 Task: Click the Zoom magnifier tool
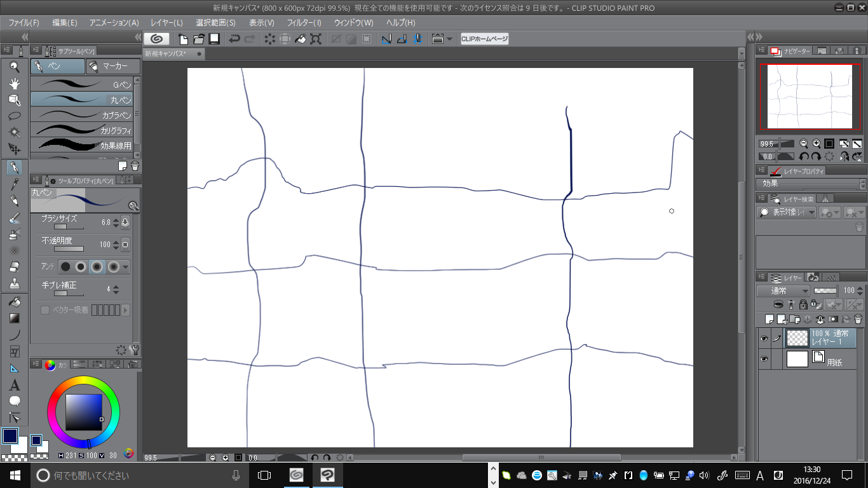click(15, 67)
